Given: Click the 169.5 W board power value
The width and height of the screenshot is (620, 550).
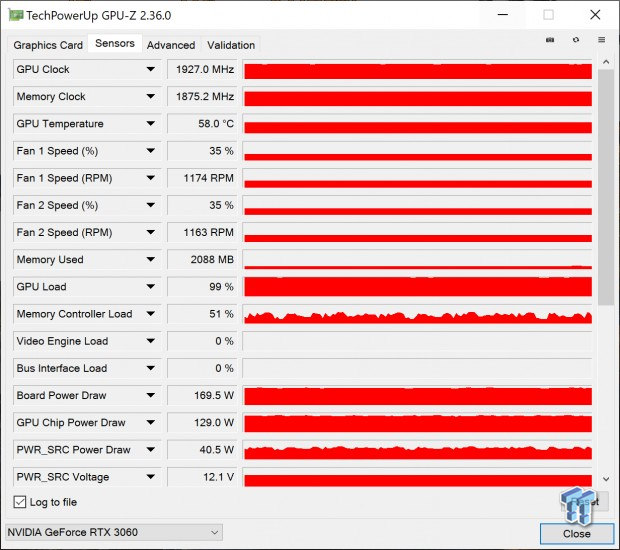Looking at the screenshot, I should pos(202,395).
